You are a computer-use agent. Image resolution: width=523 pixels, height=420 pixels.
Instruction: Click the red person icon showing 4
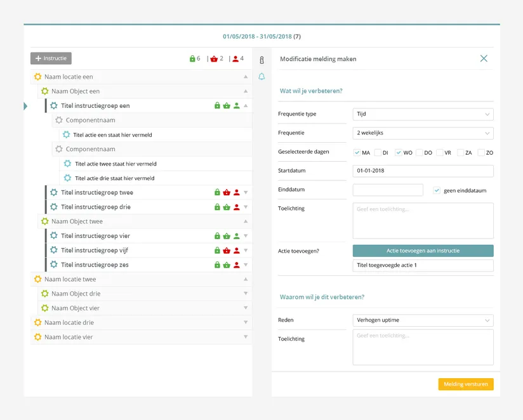tap(235, 59)
